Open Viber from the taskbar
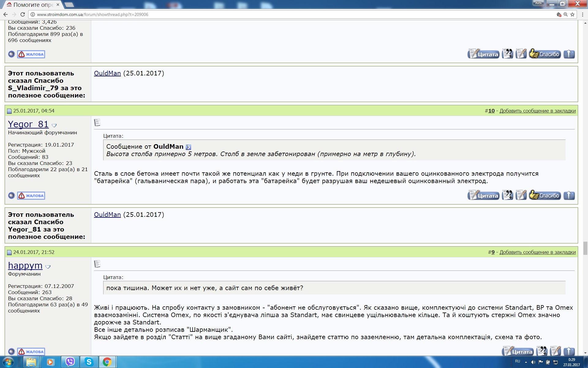This screenshot has height=368, width=588. point(70,362)
